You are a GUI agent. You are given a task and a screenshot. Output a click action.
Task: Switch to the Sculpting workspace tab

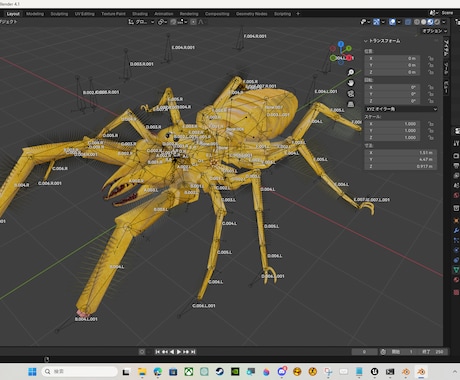[x=59, y=14]
